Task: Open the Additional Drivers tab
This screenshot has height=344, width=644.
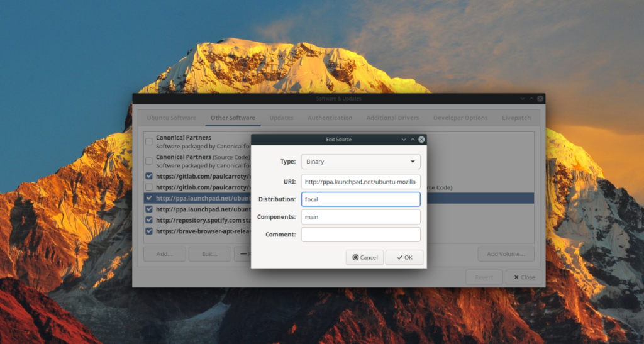Action: (392, 118)
